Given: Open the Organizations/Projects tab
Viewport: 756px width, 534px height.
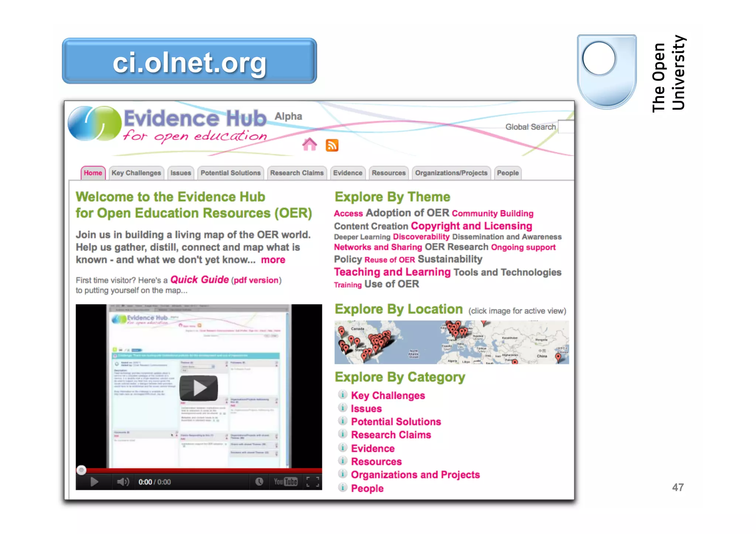Looking at the screenshot, I should [451, 173].
